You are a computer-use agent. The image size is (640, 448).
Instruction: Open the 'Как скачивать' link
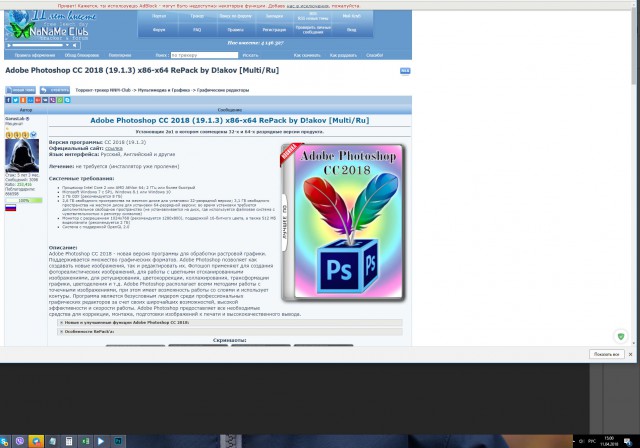coord(307,55)
